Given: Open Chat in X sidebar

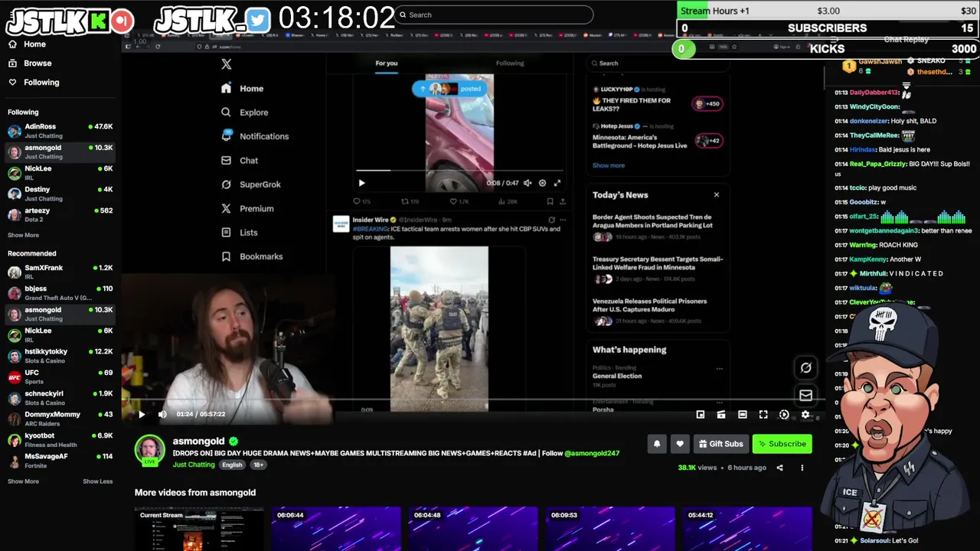Looking at the screenshot, I should pos(240,161).
